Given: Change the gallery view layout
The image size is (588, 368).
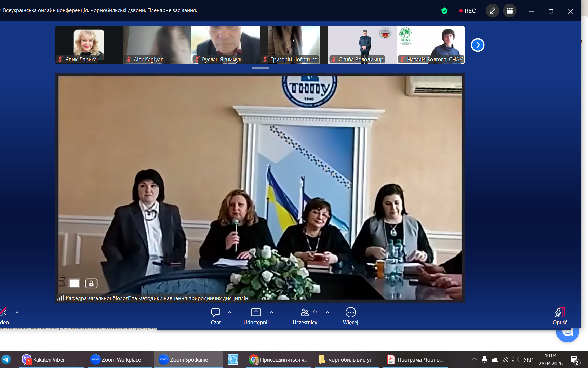Looking at the screenshot, I should tap(509, 11).
